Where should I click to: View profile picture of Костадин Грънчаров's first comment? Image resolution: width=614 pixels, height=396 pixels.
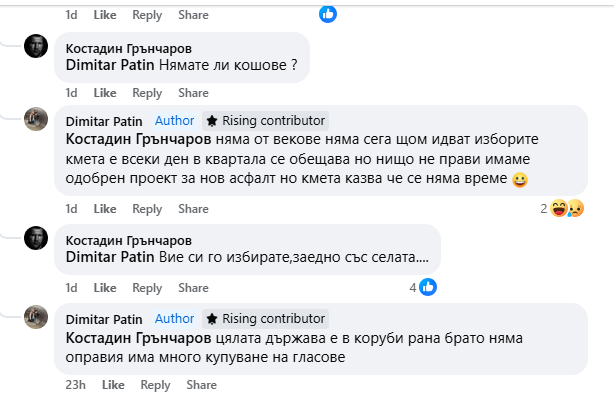point(36,46)
